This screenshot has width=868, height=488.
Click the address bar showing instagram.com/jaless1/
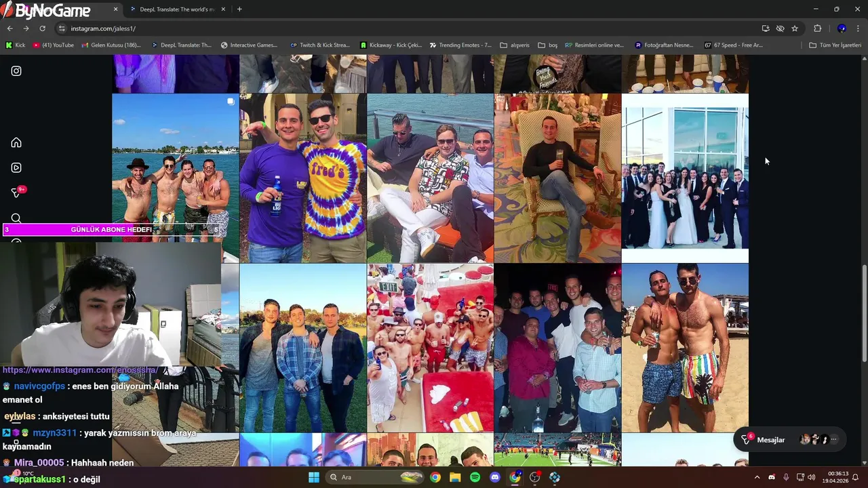[407, 28]
